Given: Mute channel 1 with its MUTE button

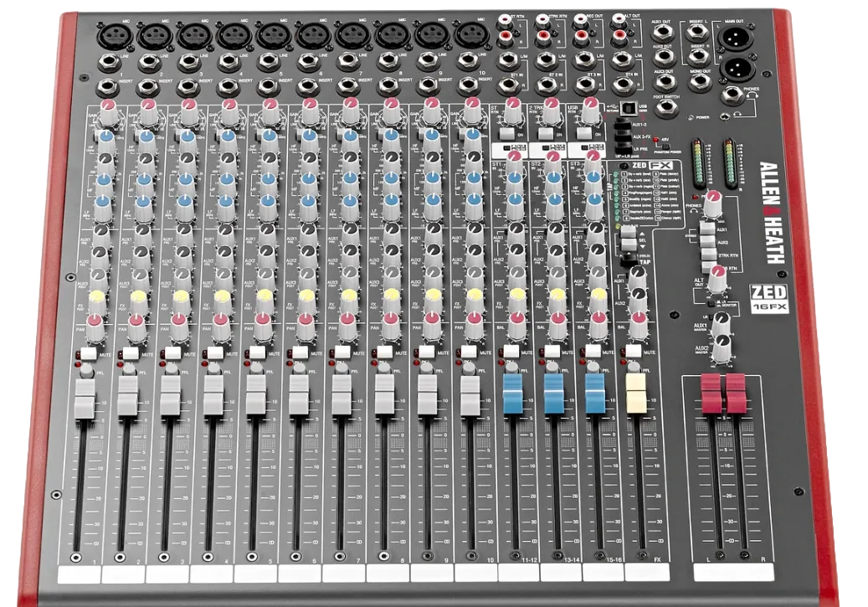Looking at the screenshot, I should point(89,352).
